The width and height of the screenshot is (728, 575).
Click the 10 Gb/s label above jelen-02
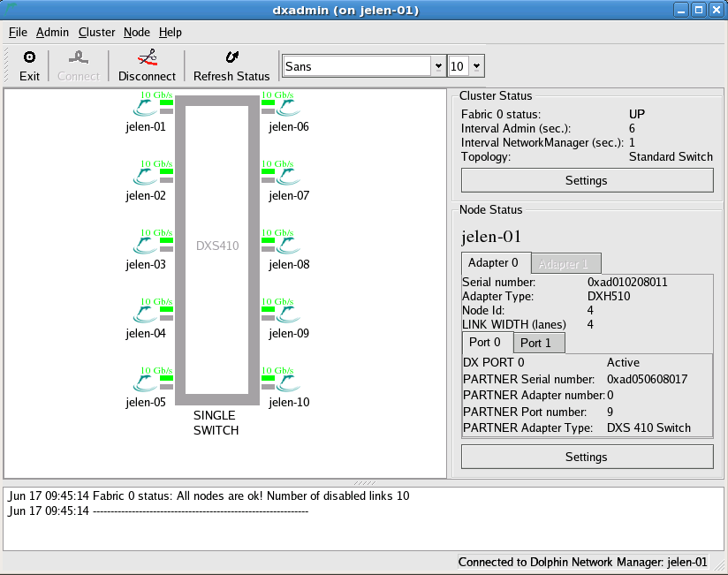pos(156,163)
